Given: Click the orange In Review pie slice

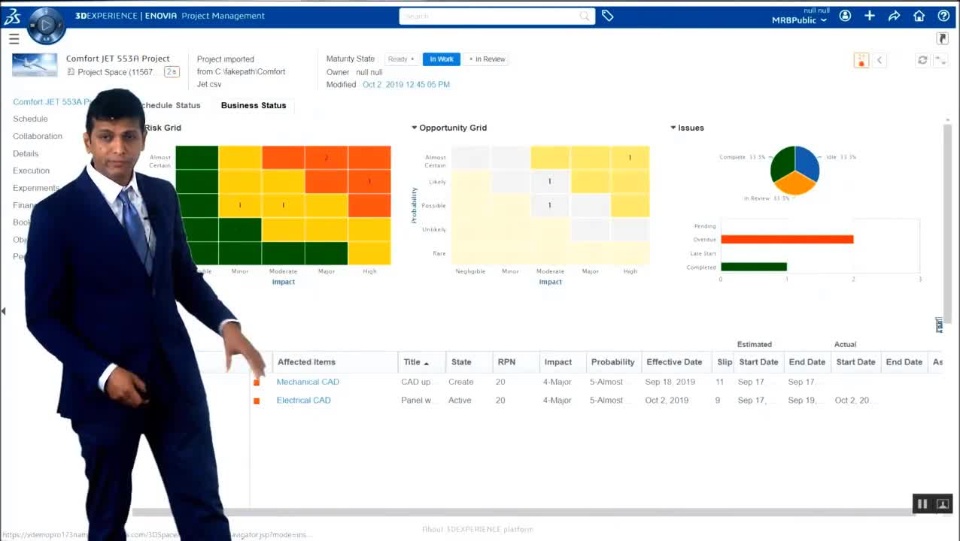Looking at the screenshot, I should click(795, 184).
